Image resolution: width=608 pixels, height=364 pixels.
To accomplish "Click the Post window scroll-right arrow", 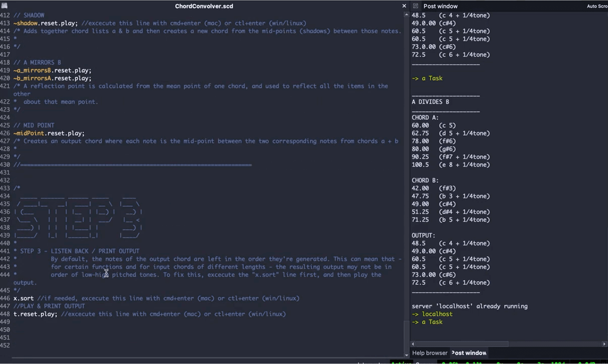I will (604, 344).
